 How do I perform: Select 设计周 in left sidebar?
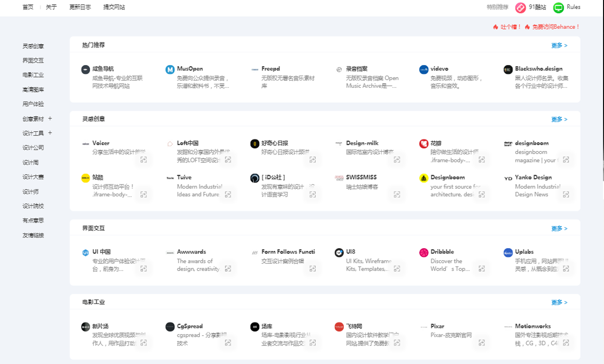click(31, 162)
